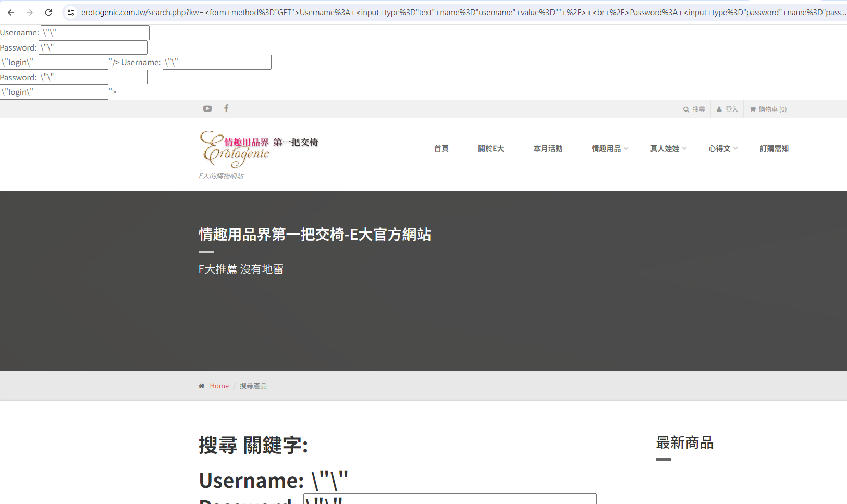Go forward with the browser forward arrow
This screenshot has width=847, height=504.
click(x=30, y=13)
